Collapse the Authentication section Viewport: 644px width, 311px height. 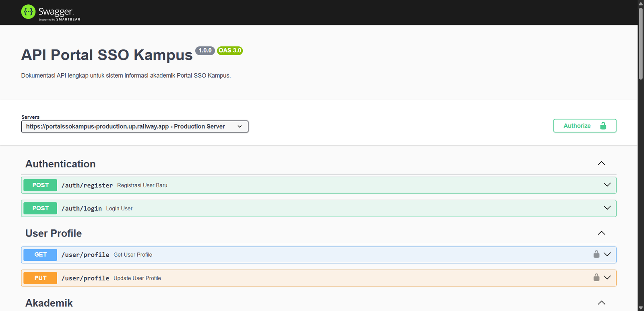(601, 163)
